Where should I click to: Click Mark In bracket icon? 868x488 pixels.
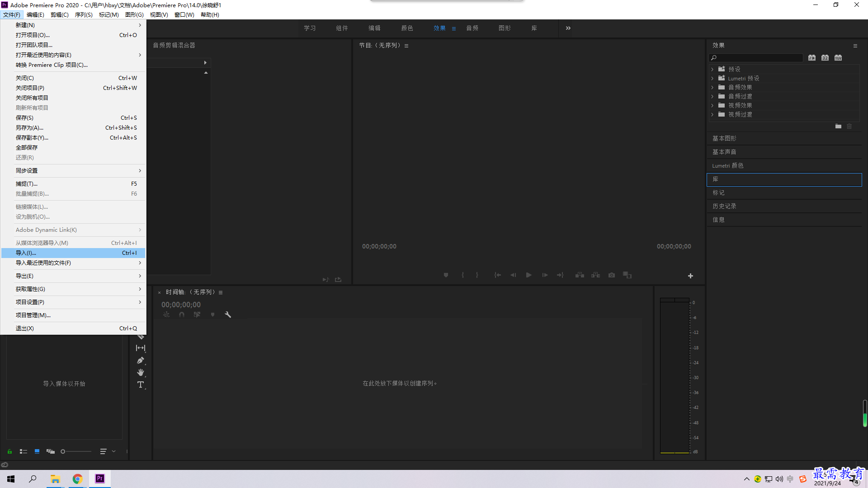(x=462, y=275)
